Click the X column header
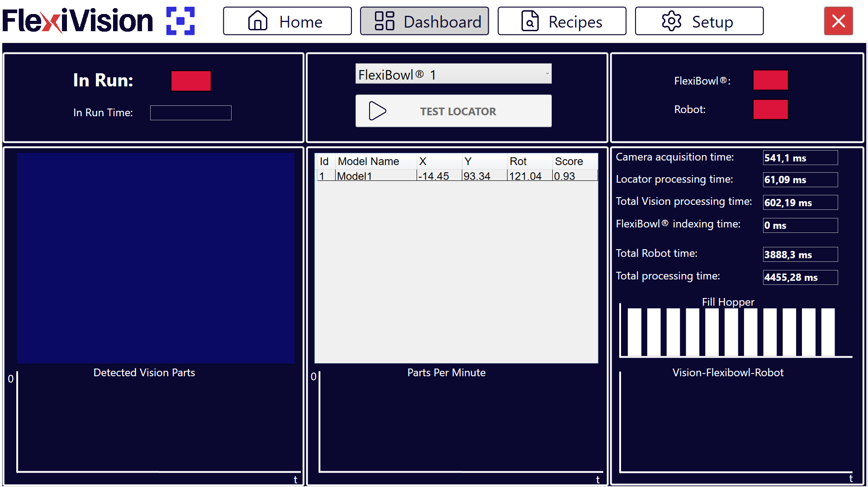The height and width of the screenshot is (487, 868). point(439,161)
